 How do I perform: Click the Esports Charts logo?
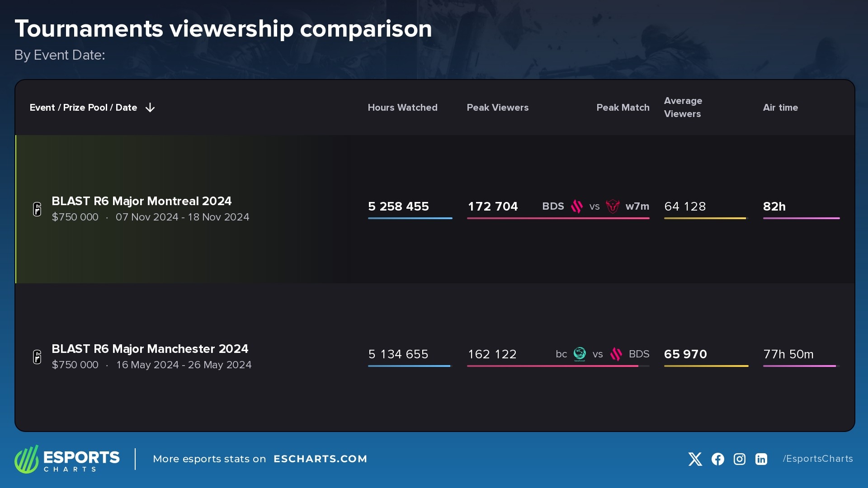pos(67,459)
